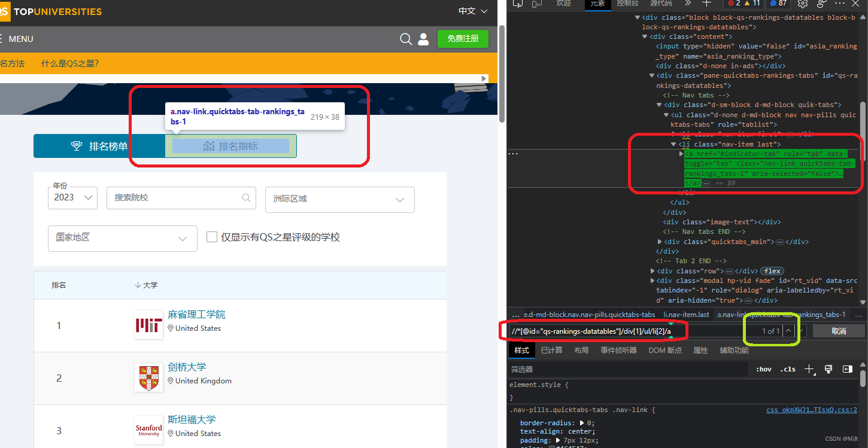Click the MIT logo thumbnail

click(x=148, y=325)
